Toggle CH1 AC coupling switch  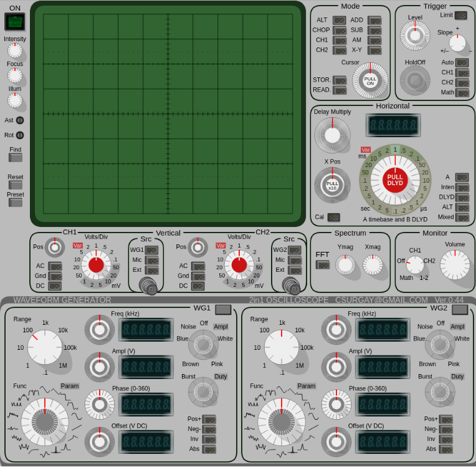point(55,266)
